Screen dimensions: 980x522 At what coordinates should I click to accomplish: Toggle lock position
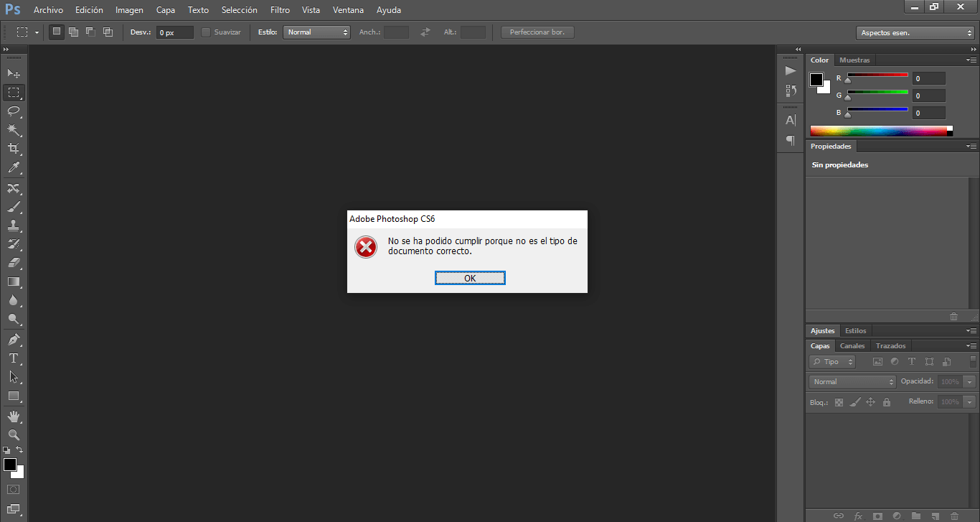pos(871,402)
